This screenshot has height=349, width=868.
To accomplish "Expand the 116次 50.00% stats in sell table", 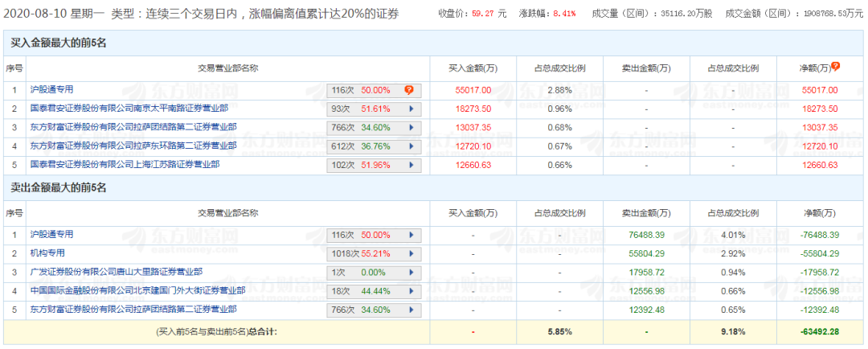I will coord(411,235).
